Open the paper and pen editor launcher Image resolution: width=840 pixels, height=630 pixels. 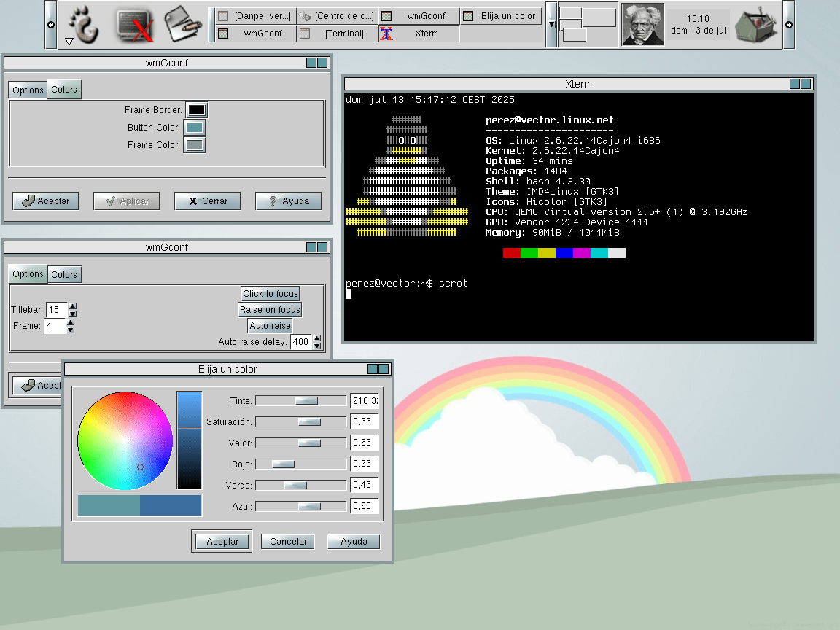(182, 24)
